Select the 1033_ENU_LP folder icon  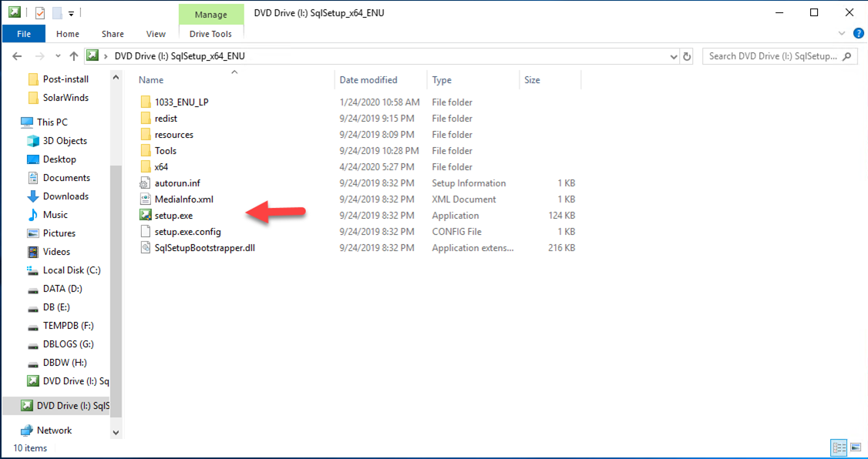[x=145, y=102]
